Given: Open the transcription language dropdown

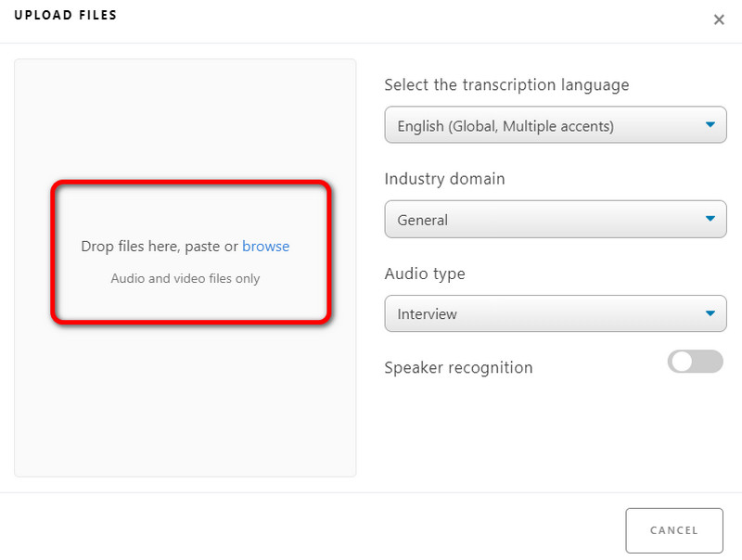Looking at the screenshot, I should pos(555,126).
